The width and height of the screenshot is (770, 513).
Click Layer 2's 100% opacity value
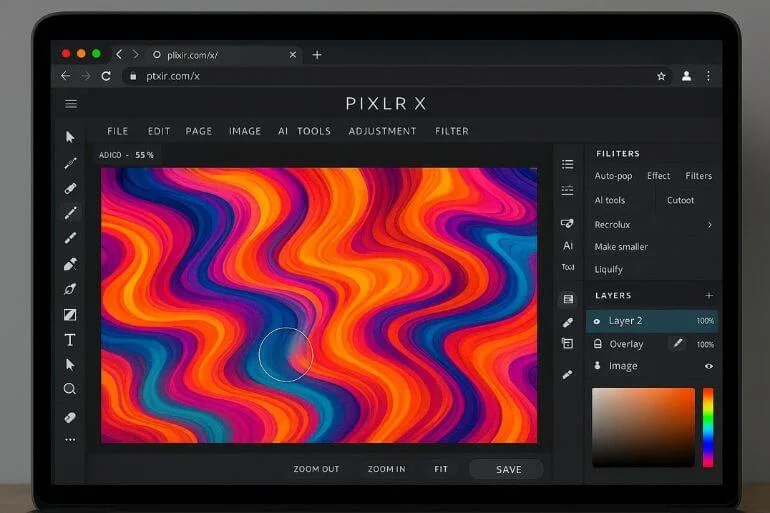(x=705, y=321)
